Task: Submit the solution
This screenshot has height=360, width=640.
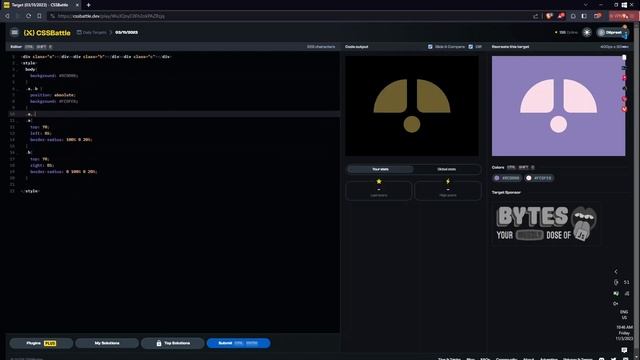Action: (x=238, y=343)
